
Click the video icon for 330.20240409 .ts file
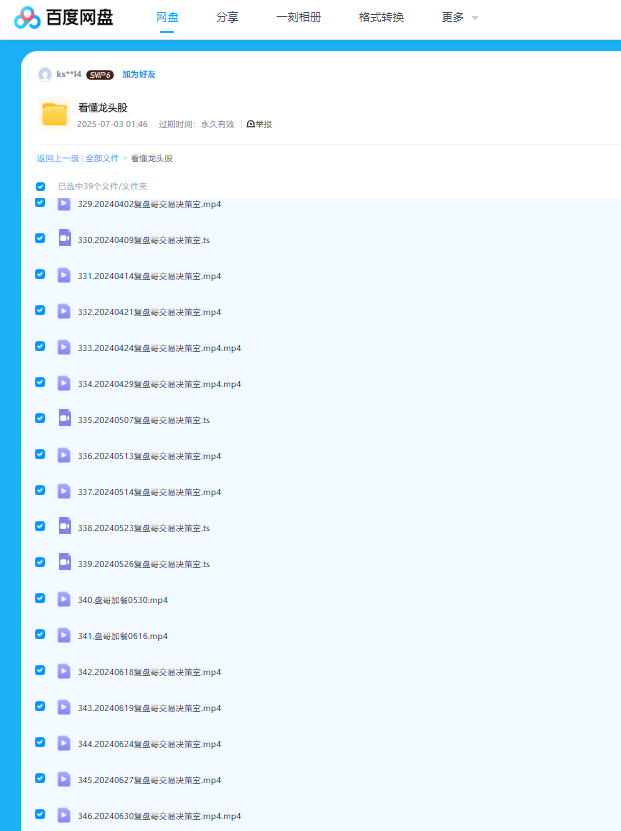(x=64, y=239)
